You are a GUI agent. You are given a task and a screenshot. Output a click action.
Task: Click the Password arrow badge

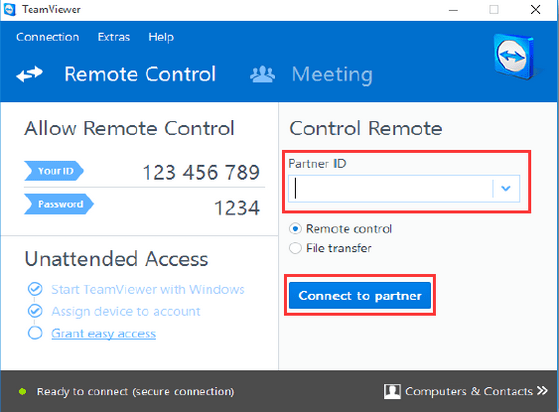59,204
